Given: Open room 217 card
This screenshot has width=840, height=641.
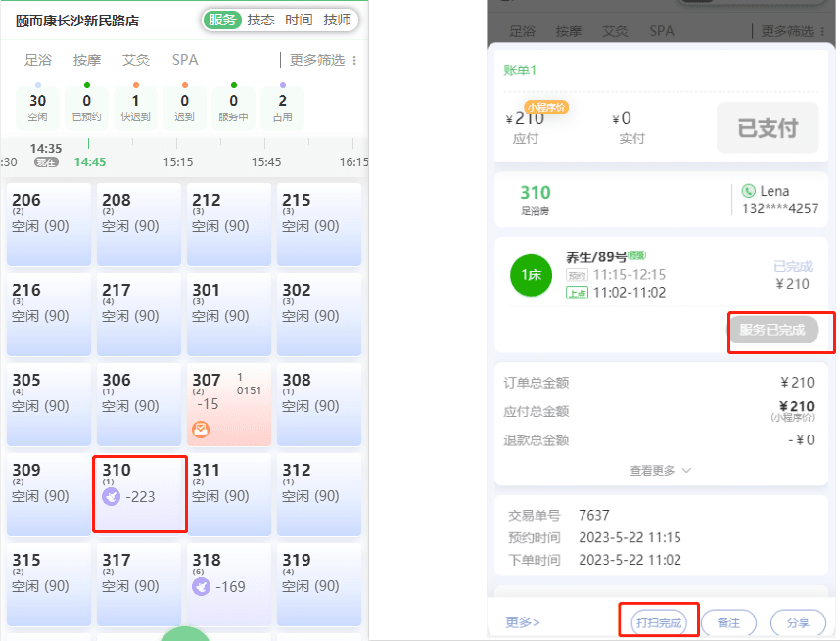Looking at the screenshot, I should pos(139,314).
